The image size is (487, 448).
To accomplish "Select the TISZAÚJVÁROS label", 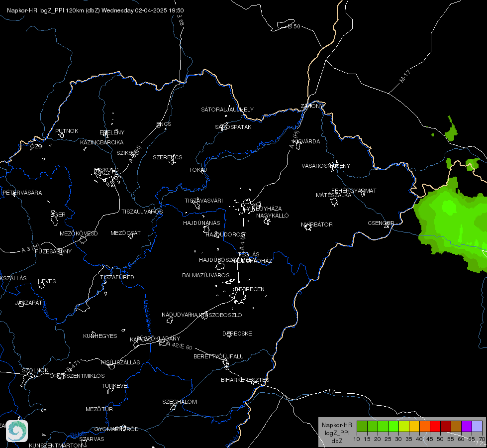I will pos(142,212).
